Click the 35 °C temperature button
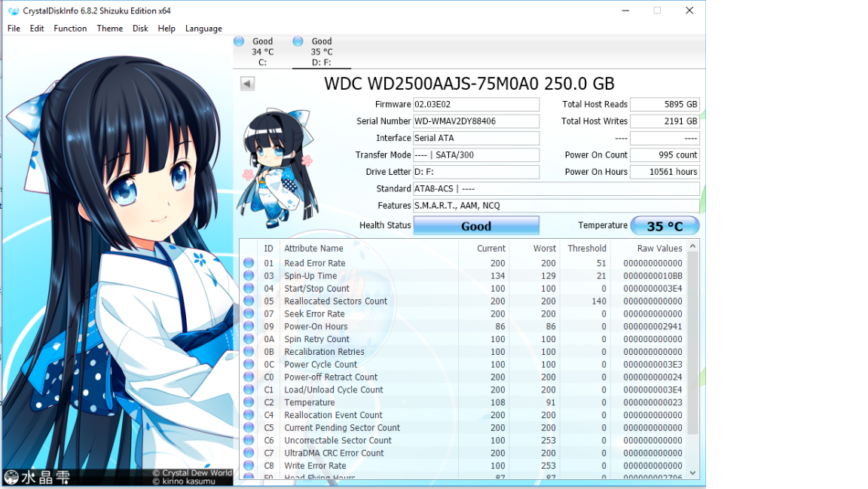This screenshot has width=868, height=489. click(665, 226)
